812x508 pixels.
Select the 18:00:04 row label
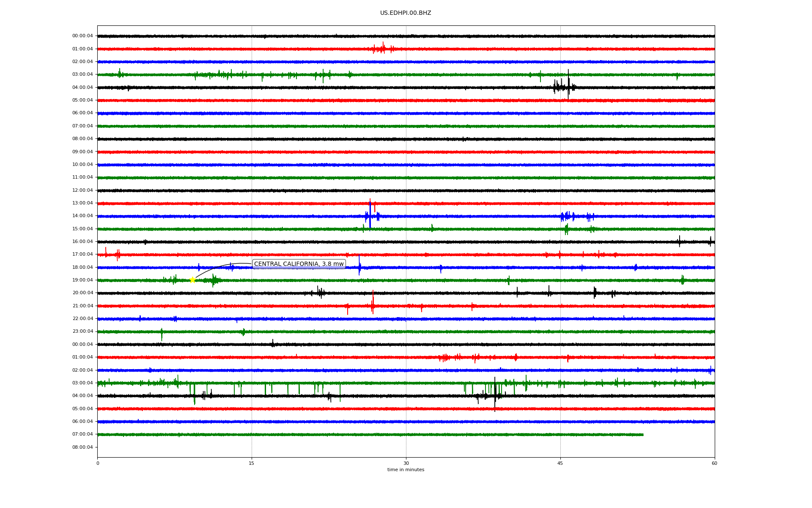pos(82,267)
